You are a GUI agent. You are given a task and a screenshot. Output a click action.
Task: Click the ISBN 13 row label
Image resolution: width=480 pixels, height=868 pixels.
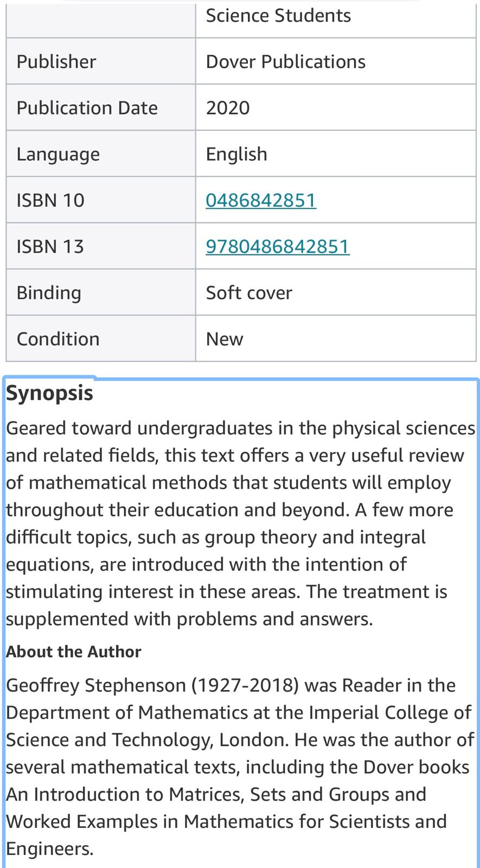50,246
